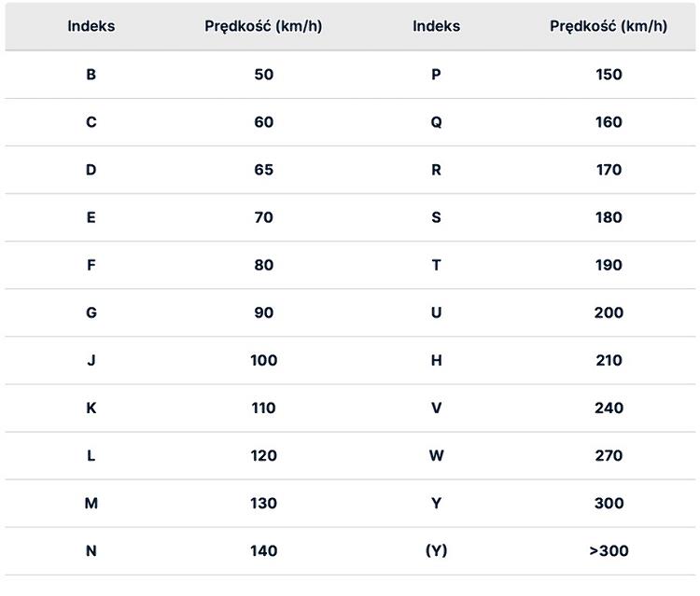Select index cell D

pos(91,170)
